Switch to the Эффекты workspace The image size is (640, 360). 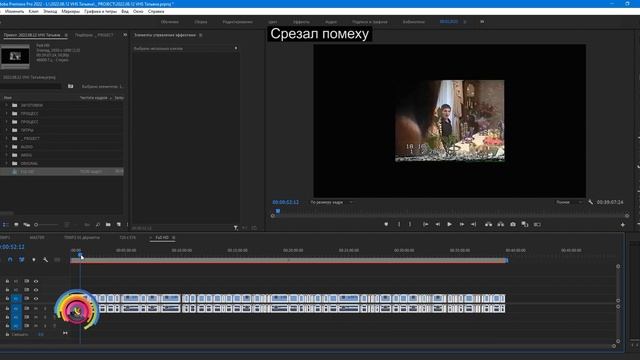301,22
